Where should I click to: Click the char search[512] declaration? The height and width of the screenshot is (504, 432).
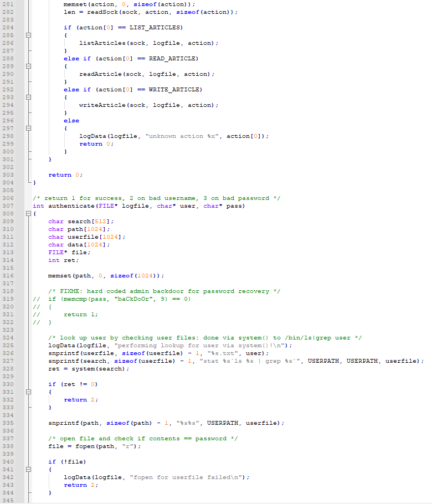tap(81, 222)
